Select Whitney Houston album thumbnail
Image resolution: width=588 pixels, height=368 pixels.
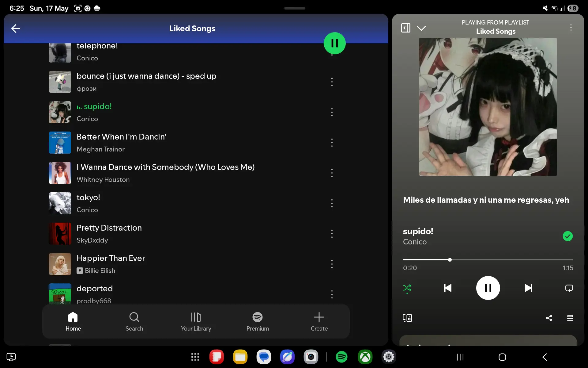pos(60,173)
